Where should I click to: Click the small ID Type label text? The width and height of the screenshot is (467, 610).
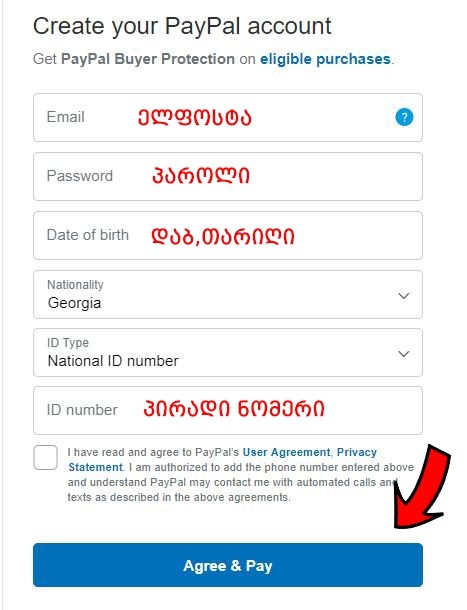68,343
